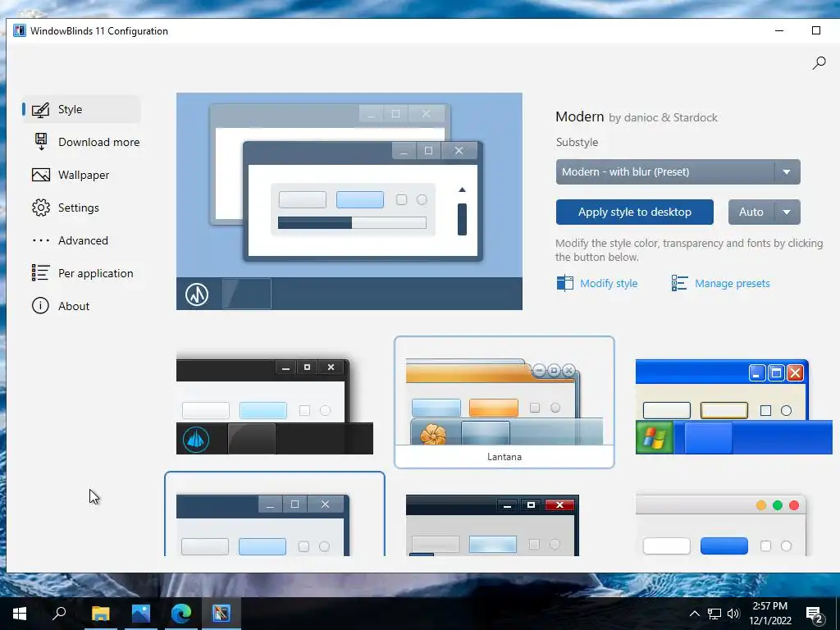840x630 pixels.
Task: Click the volume speaker tray icon
Action: (733, 614)
